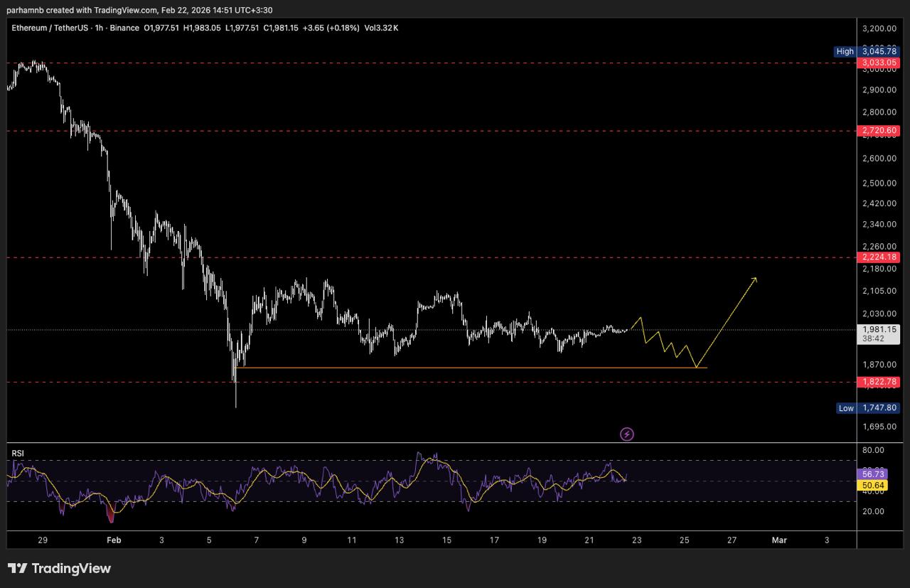Click the red 2,224.18 price level tag
The width and height of the screenshot is (910, 588).
point(879,257)
